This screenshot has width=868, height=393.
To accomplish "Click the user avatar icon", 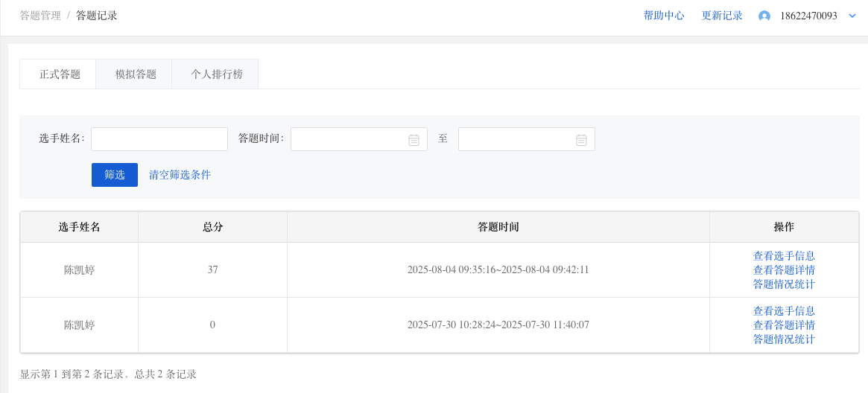I will 764,16.
